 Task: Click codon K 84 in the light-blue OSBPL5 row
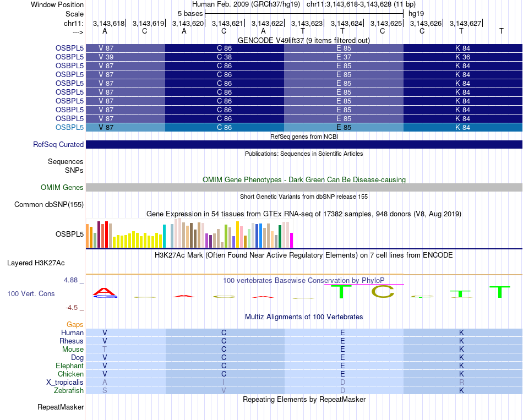(x=462, y=128)
